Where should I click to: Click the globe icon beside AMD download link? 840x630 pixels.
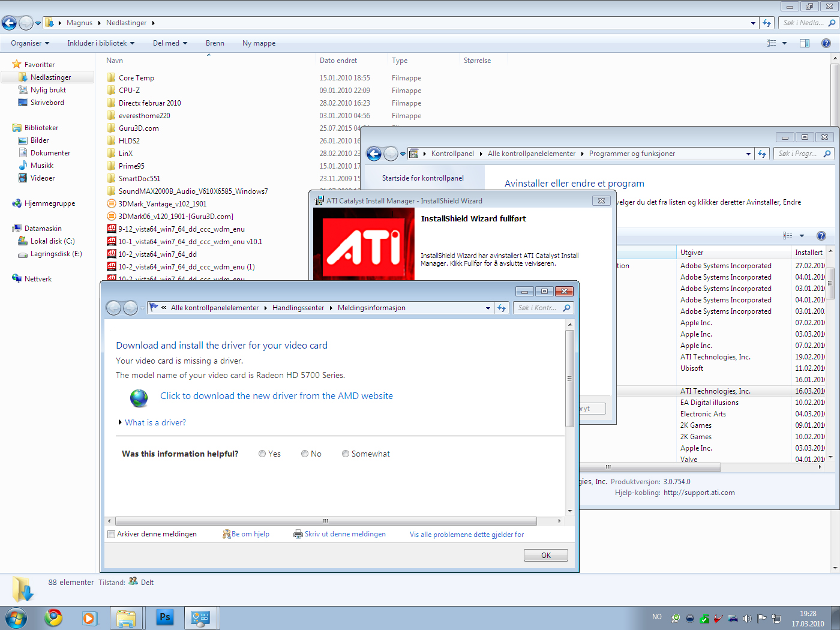tap(139, 398)
